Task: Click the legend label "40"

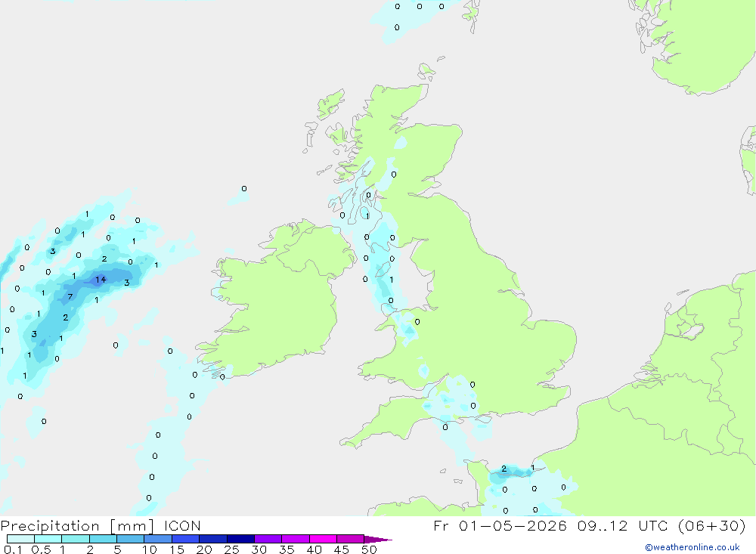Action: 314,549
